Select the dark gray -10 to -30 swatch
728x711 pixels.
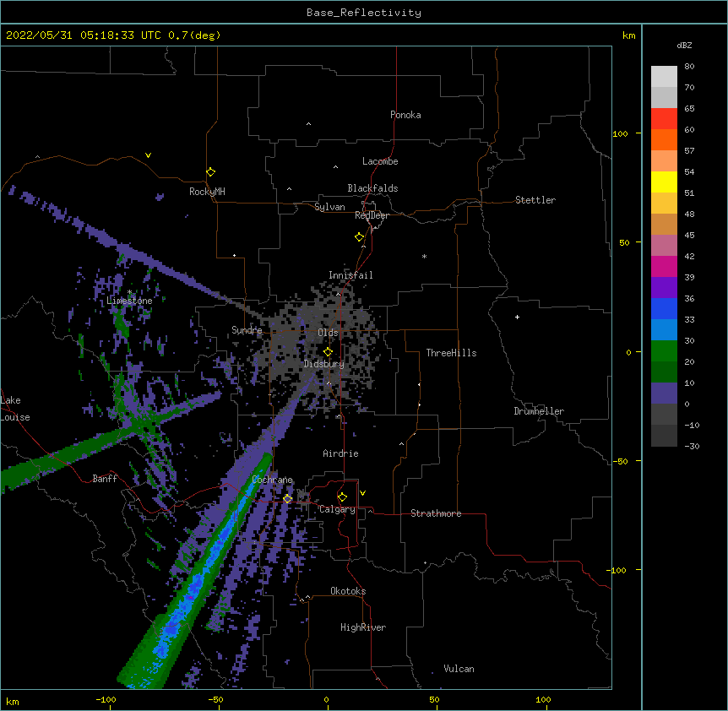664,436
